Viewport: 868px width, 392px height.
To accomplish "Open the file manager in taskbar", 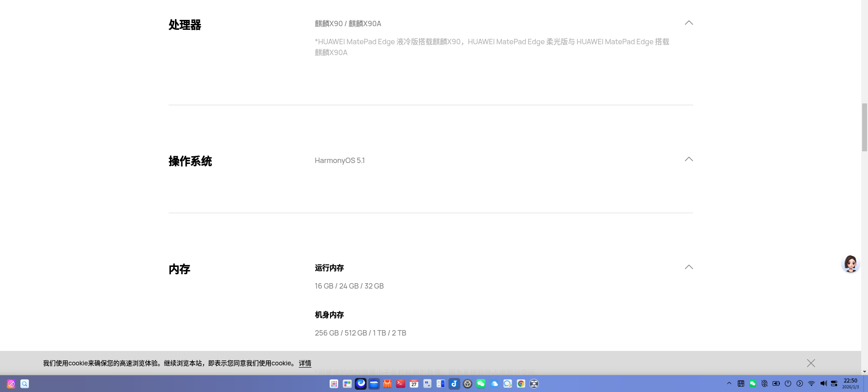I will [x=374, y=384].
